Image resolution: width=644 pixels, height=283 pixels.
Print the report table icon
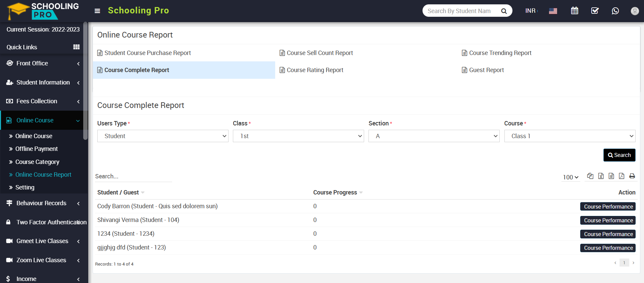[632, 176]
